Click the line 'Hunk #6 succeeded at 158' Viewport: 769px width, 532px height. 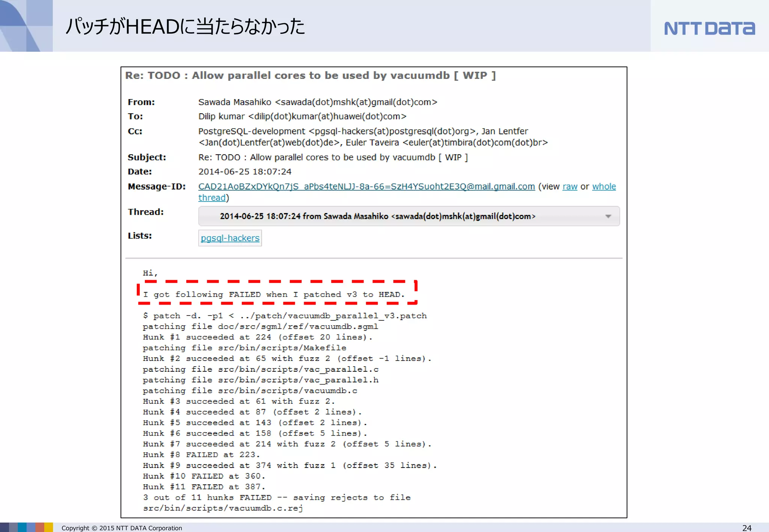[x=255, y=433]
